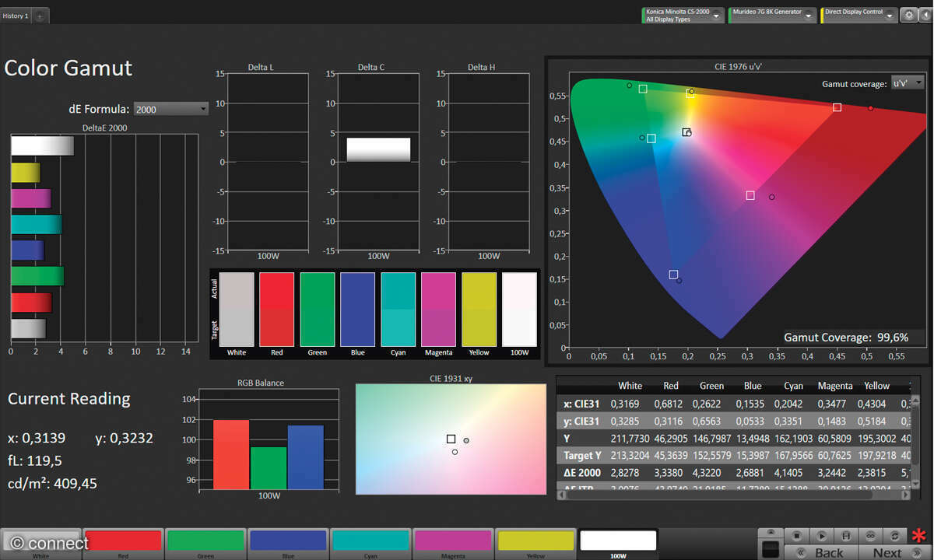This screenshot has width=934, height=560.
Task: Click the single read bracket icon
Action: click(845, 536)
